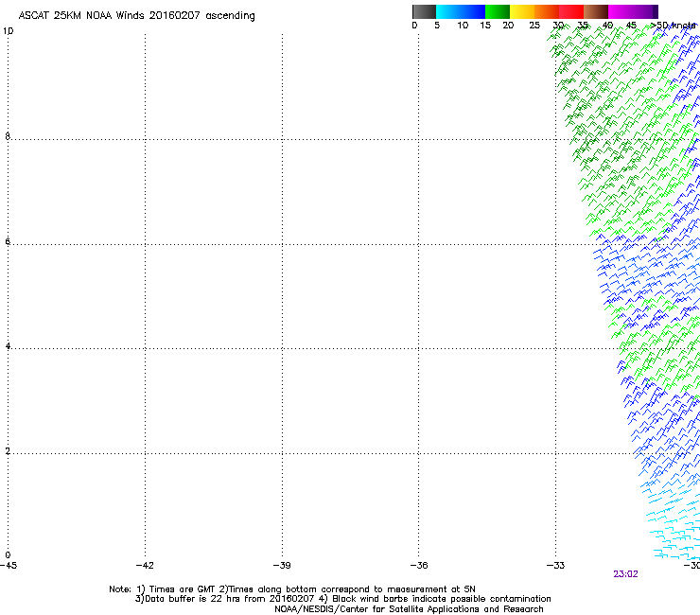Click the latitude axis label '2'

click(8, 451)
